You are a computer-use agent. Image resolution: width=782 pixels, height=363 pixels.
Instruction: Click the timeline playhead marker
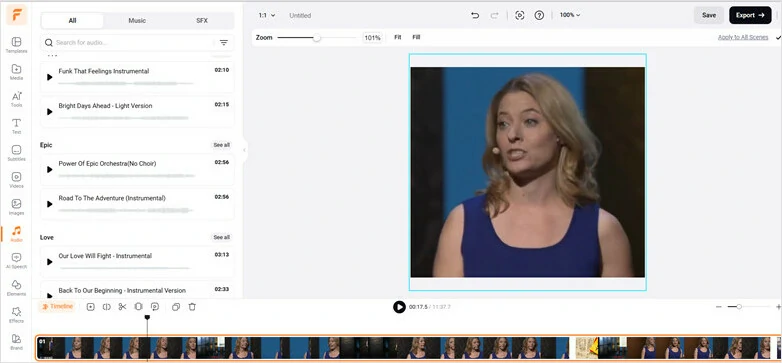pyautogui.click(x=147, y=317)
